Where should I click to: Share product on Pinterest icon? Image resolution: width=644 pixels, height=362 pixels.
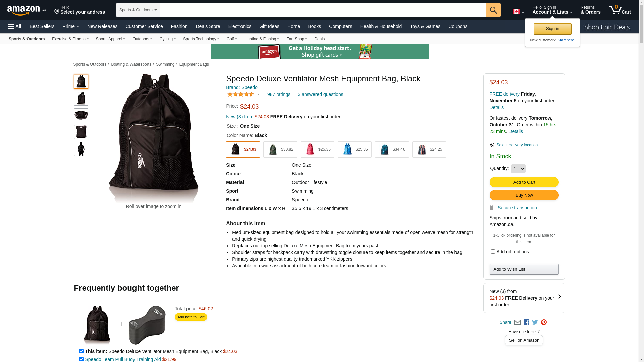tap(544, 322)
